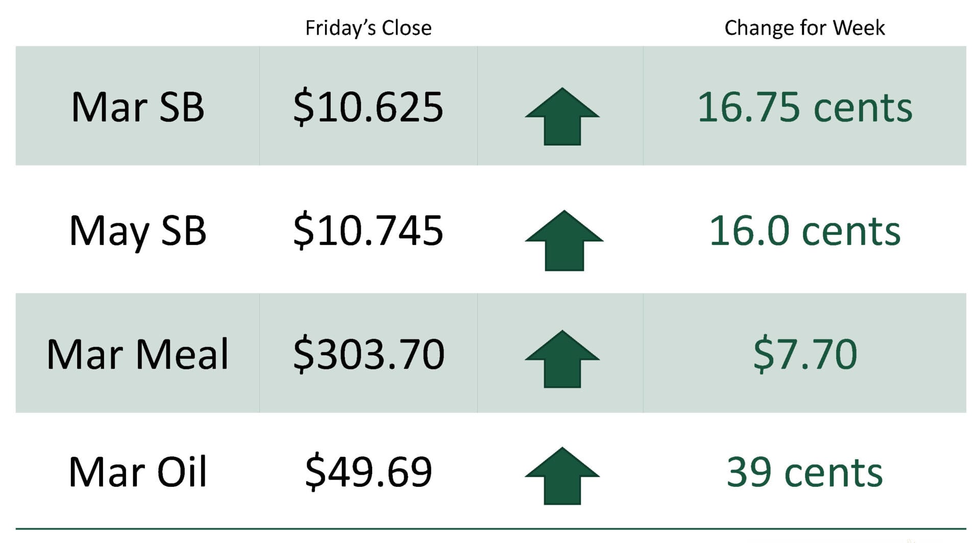
Task: Select the Mar Meal green up arrow
Action: [x=562, y=359]
